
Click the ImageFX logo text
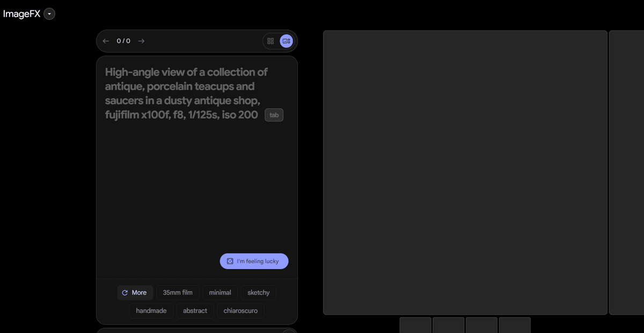pos(21,14)
